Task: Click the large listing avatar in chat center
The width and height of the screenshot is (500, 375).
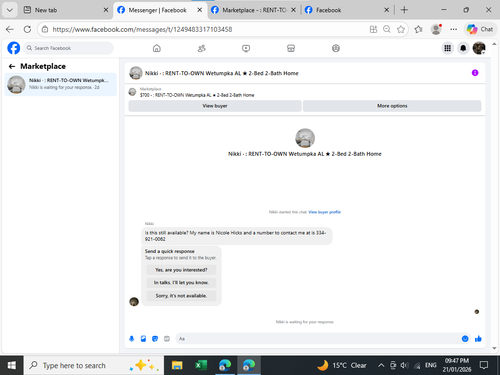Action: [x=305, y=138]
